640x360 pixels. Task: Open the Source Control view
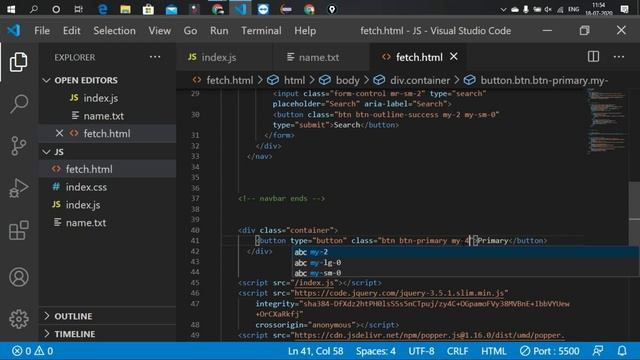[x=19, y=146]
